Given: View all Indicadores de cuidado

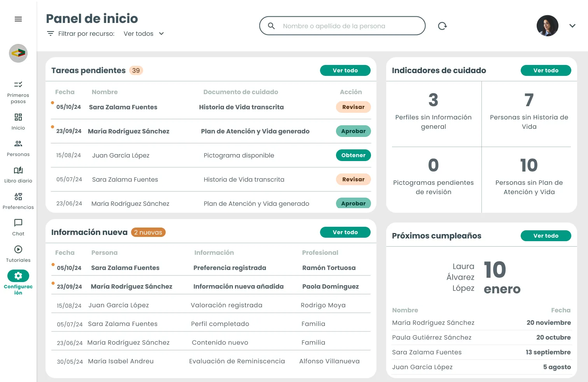Looking at the screenshot, I should [x=546, y=70].
